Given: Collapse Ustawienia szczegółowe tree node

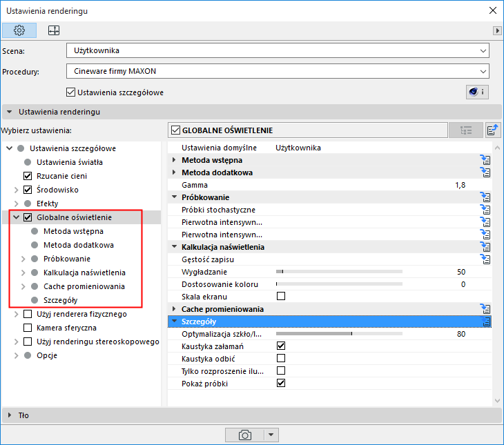Looking at the screenshot, I should tap(10, 148).
